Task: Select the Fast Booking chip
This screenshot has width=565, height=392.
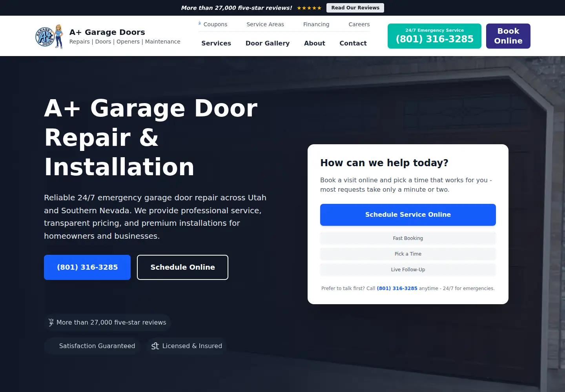Action: 408,238
